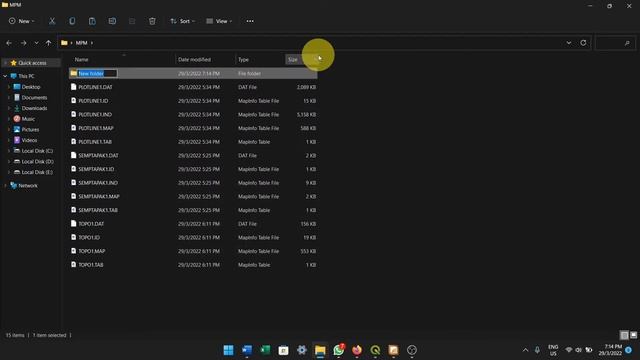
Task: Go forward with the Forward arrow
Action: (x=23, y=43)
